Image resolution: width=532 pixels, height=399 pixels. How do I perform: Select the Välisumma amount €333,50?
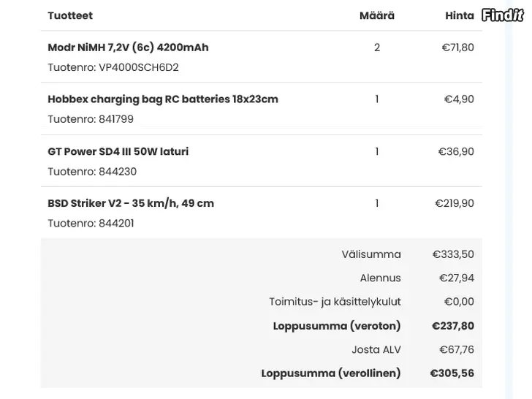pyautogui.click(x=453, y=254)
